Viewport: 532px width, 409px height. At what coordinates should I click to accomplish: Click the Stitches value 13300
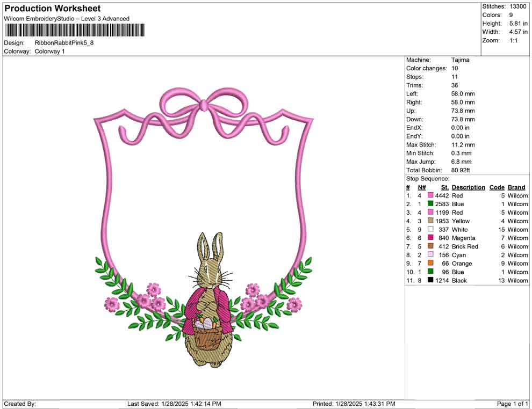[x=517, y=6]
